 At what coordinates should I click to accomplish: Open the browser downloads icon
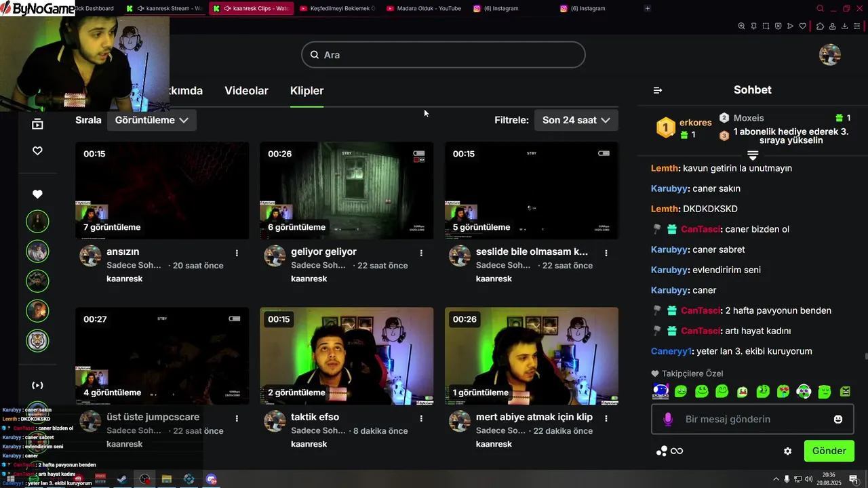click(844, 26)
